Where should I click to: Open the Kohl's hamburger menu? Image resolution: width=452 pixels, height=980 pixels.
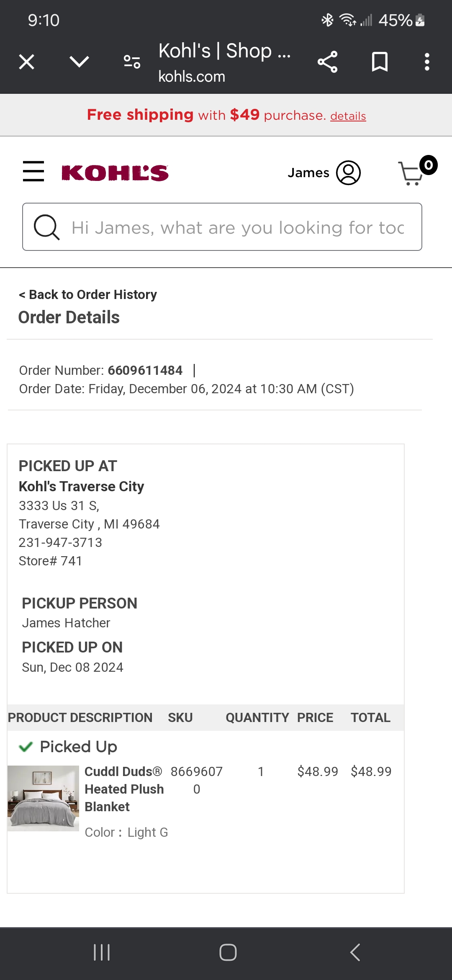tap(33, 171)
